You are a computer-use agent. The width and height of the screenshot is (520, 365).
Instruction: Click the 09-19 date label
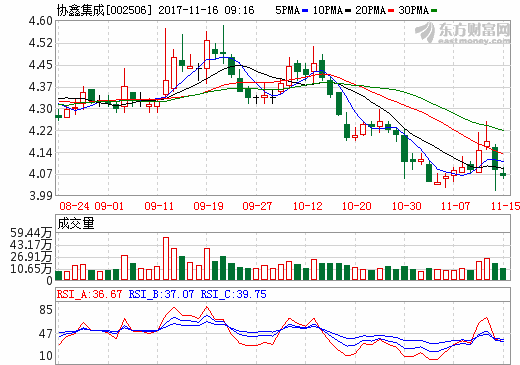click(208, 206)
